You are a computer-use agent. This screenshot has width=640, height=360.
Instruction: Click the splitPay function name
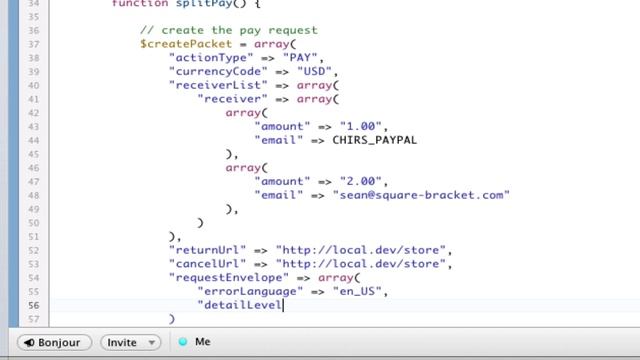(204, 4)
